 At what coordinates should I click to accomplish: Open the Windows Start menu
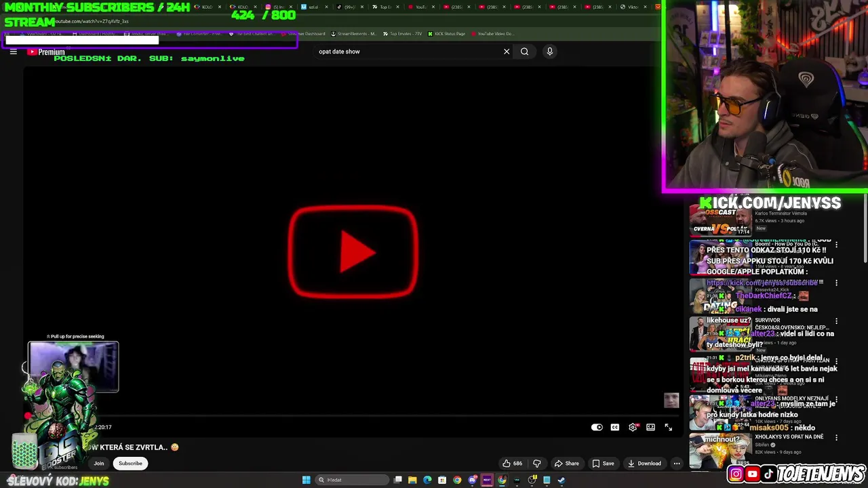pos(306,480)
